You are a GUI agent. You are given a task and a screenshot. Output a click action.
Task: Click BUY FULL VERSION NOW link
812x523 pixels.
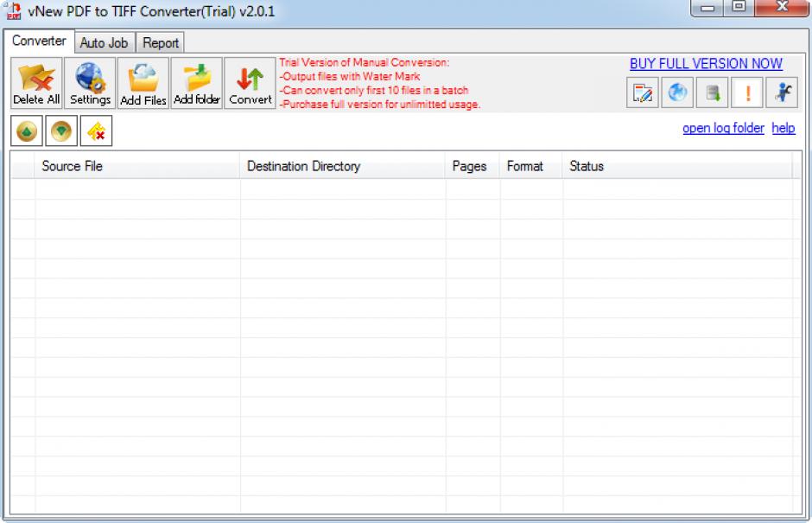(706, 64)
